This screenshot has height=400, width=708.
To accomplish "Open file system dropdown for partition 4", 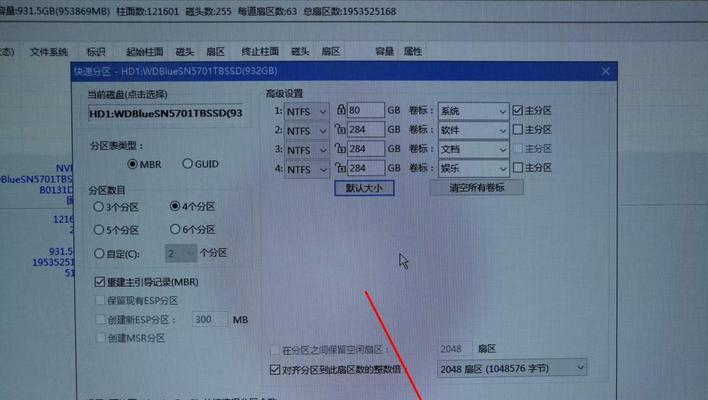I will pos(307,169).
